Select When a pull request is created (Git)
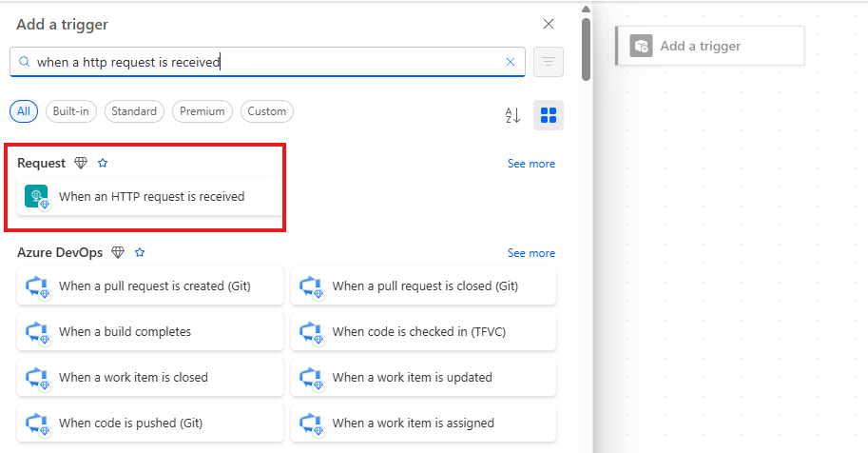This screenshot has width=868, height=453. (x=150, y=286)
